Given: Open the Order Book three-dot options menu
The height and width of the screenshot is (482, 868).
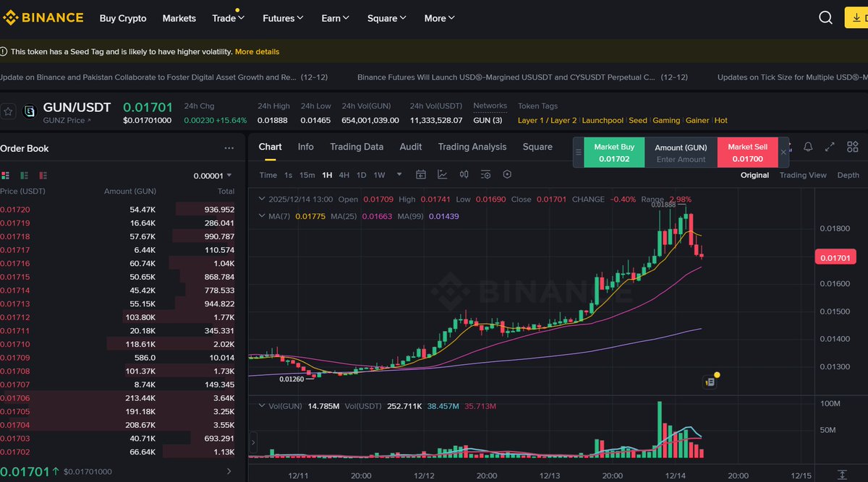Looking at the screenshot, I should 229,148.
